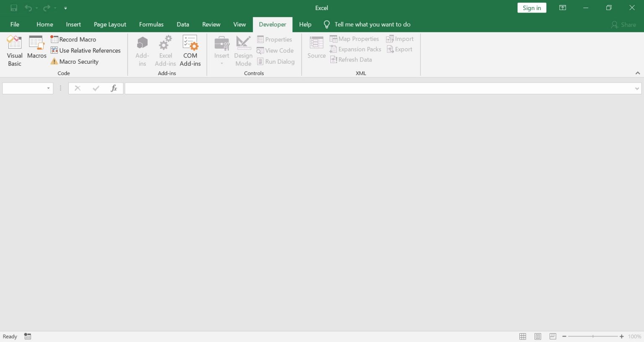
Task: Open the Name Box dropdown
Action: 48,88
